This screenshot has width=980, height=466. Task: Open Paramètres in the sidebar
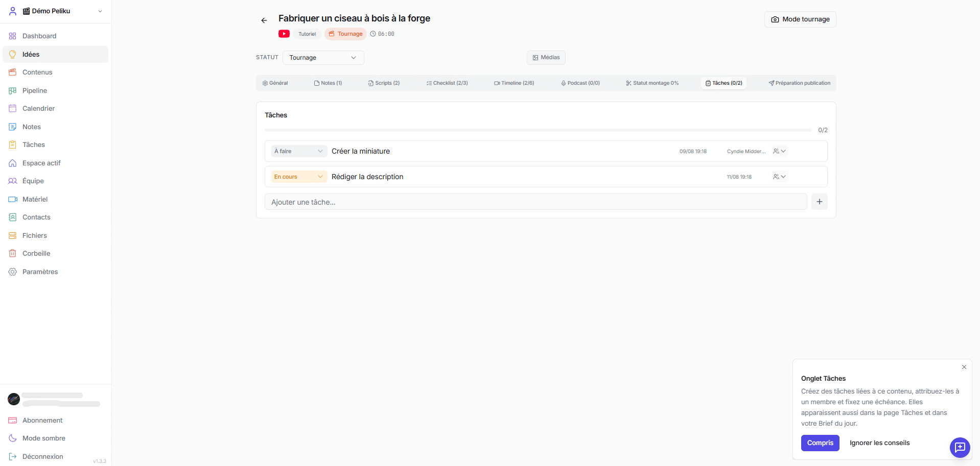click(x=56, y=272)
